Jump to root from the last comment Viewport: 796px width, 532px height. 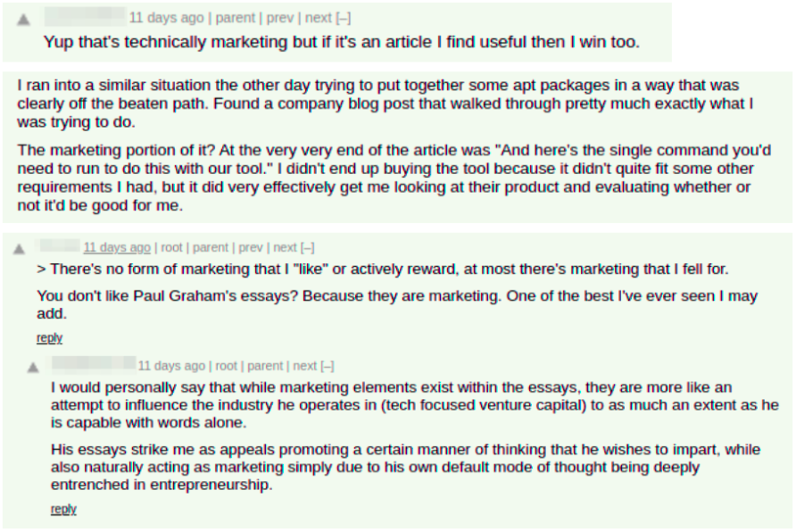tap(227, 366)
